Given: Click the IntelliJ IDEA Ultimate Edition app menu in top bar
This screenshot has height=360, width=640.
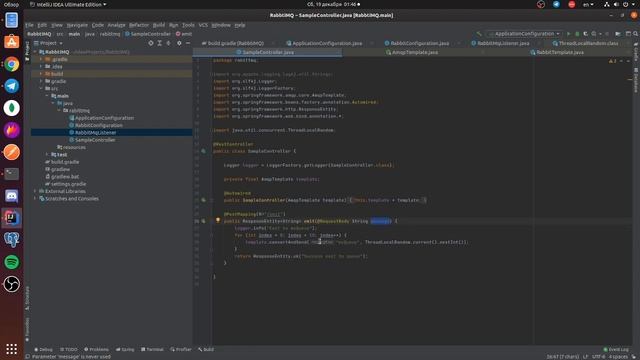Looking at the screenshot, I should tap(68, 4).
